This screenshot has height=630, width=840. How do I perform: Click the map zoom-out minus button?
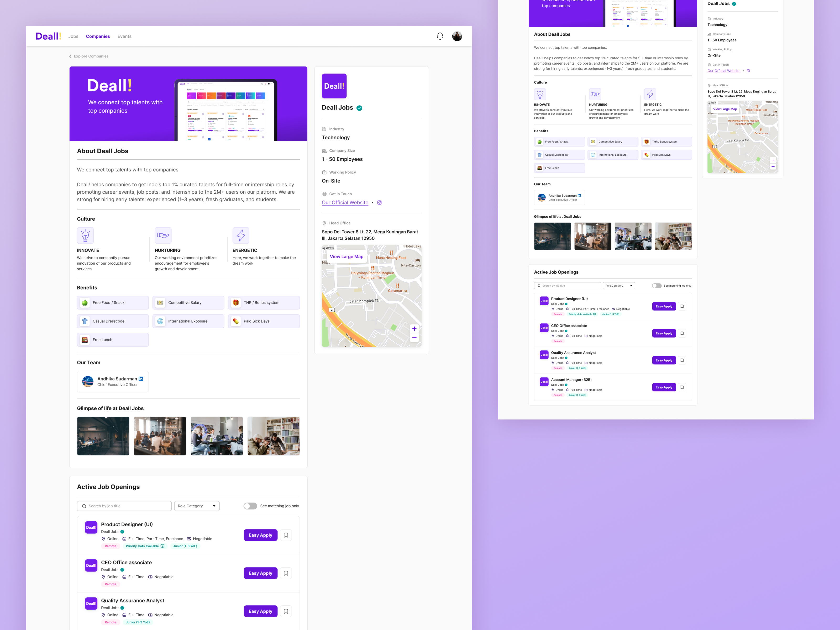tap(414, 338)
